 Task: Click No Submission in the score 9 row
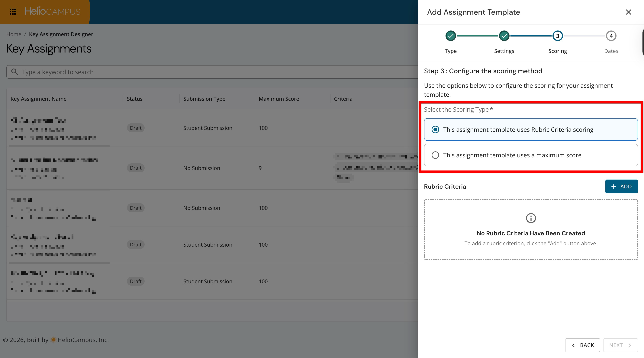202,168
